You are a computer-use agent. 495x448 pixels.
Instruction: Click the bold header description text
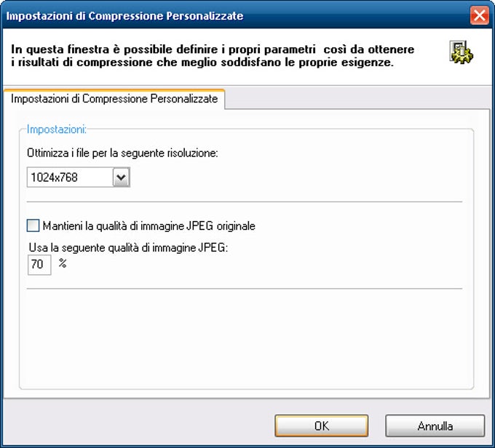pyautogui.click(x=213, y=55)
